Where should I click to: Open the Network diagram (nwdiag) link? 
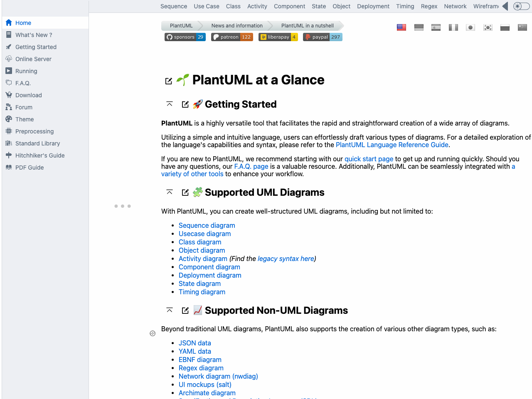(218, 376)
